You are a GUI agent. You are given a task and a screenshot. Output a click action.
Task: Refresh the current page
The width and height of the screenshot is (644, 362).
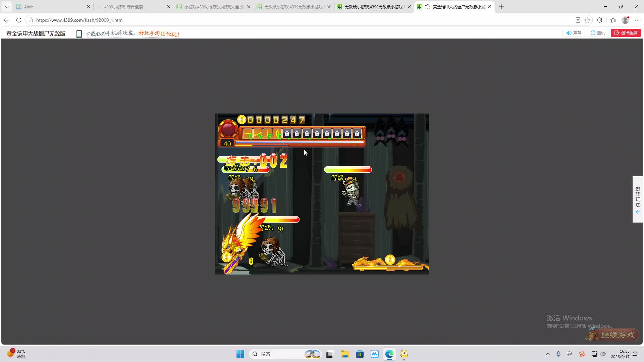pos(19,20)
